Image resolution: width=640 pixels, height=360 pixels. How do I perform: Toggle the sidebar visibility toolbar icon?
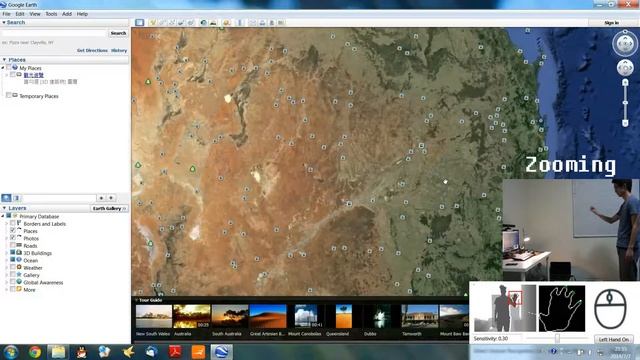pyautogui.click(x=140, y=22)
